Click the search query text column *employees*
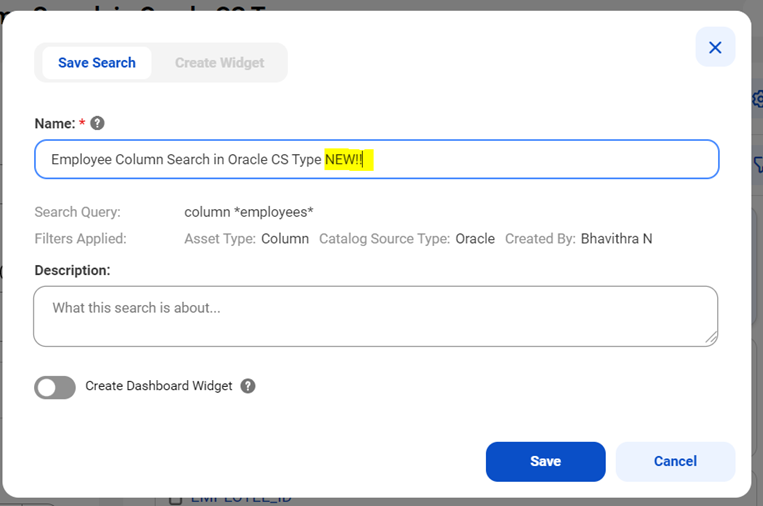Viewport: 763px width, 506px height. (x=249, y=212)
